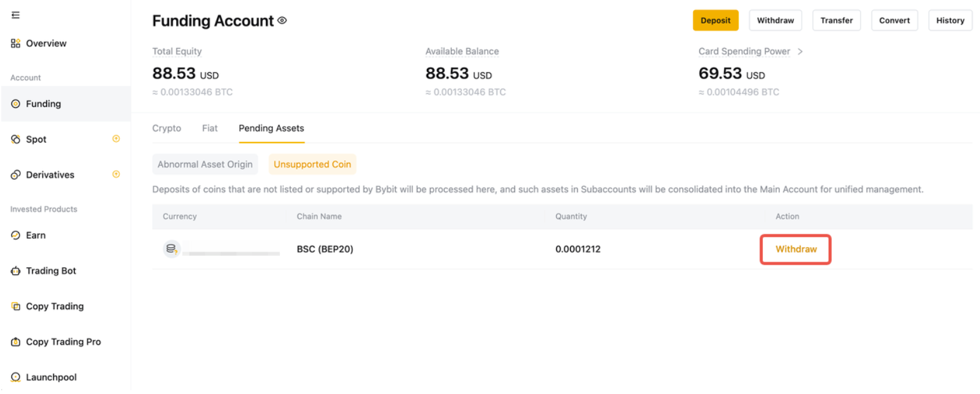980x394 pixels.
Task: Expand Card Spending Power chevron
Action: point(800,51)
